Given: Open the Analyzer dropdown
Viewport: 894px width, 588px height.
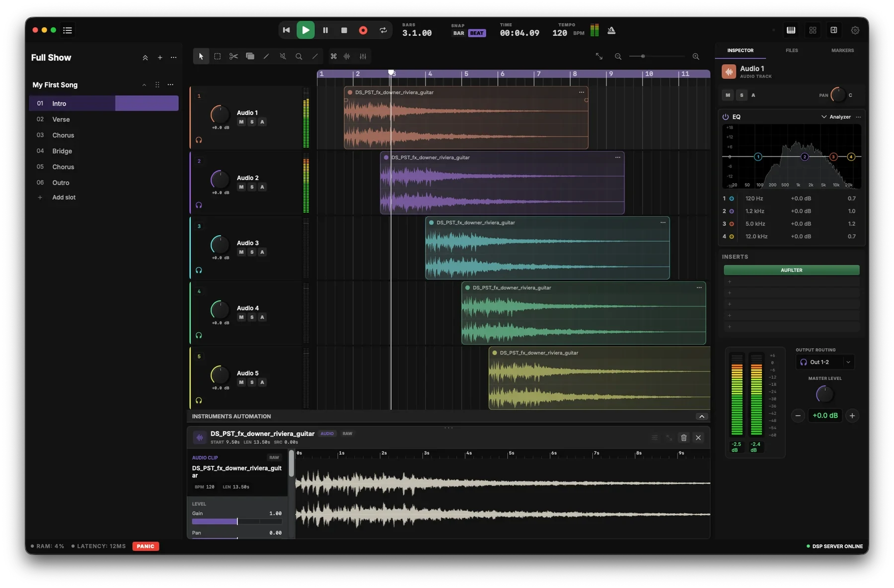Looking at the screenshot, I should tap(836, 117).
